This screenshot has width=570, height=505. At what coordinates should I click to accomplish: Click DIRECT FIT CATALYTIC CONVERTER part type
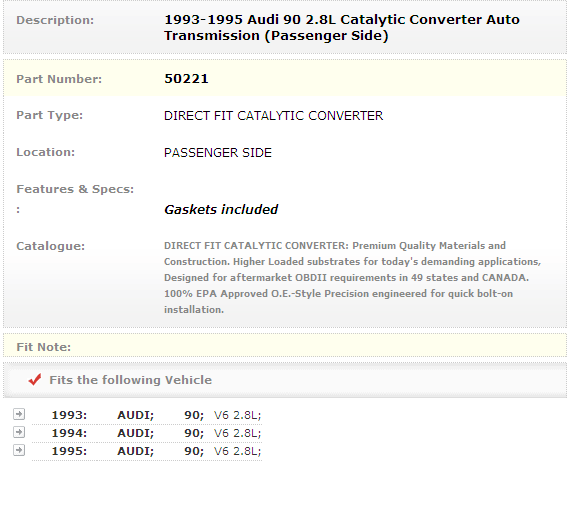pyautogui.click(x=273, y=116)
